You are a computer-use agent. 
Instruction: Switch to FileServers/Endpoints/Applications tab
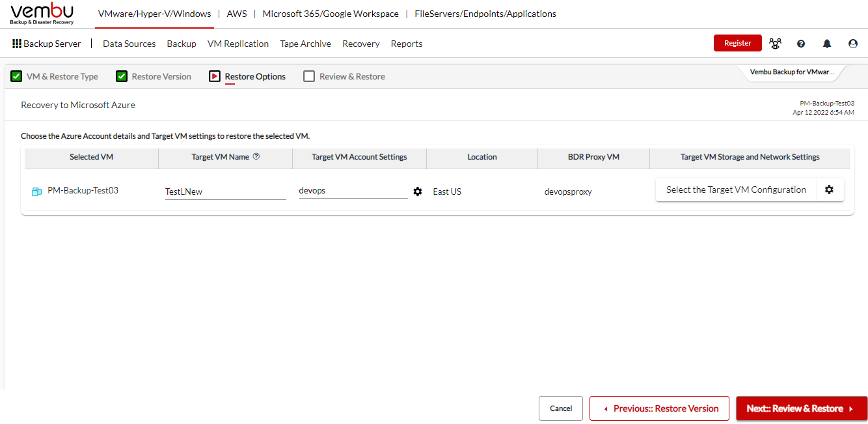coord(485,14)
